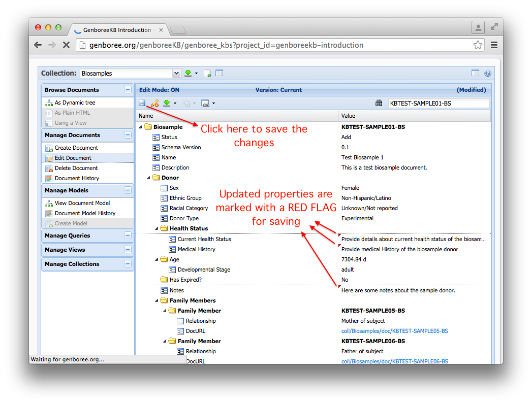The height and width of the screenshot is (404, 532).
Task: Select the Racial Category row
Action: point(313,209)
